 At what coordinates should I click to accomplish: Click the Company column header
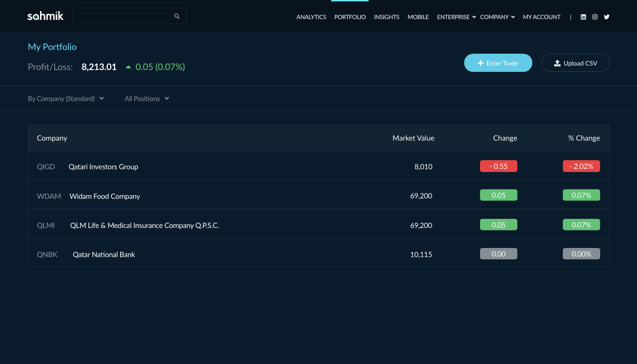52,138
